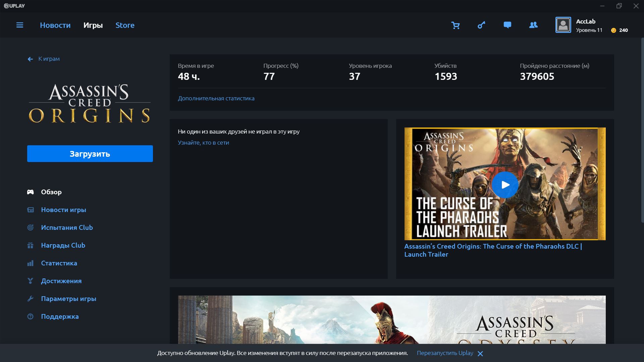Open the Достижения section

click(x=61, y=281)
